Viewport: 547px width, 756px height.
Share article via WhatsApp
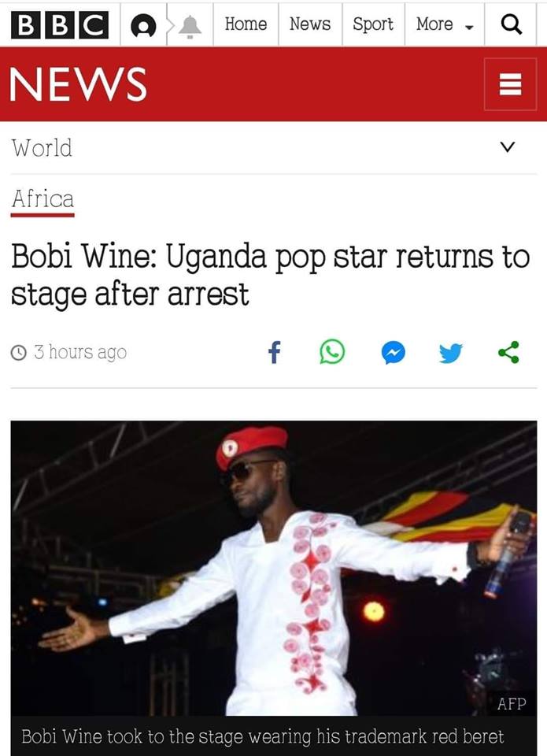tap(333, 352)
